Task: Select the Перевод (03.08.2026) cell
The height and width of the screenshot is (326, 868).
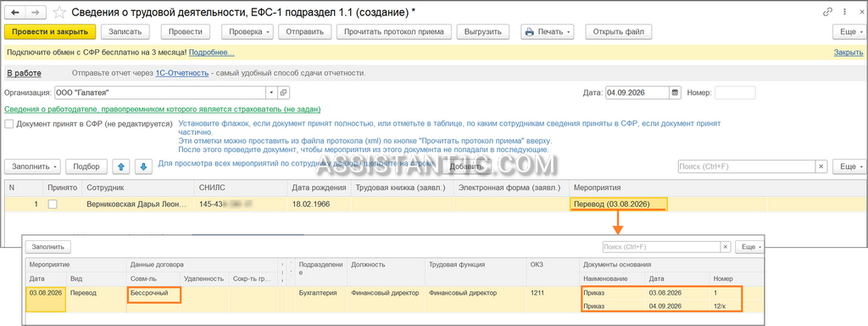Action: click(x=619, y=205)
